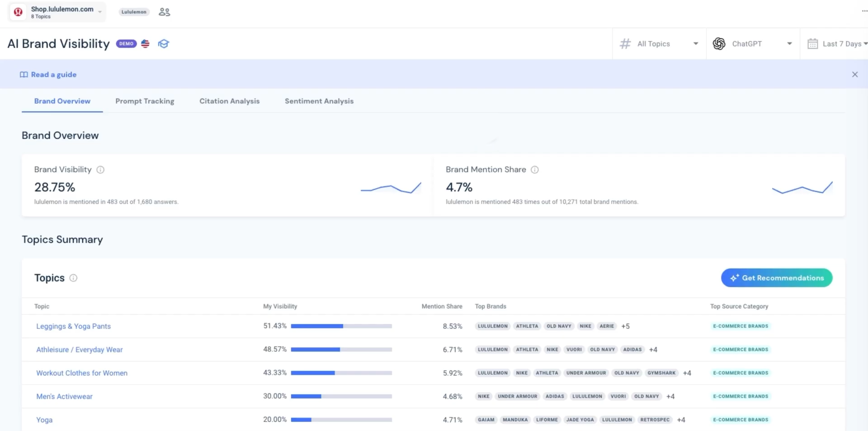Viewport: 868px width, 431px height.
Task: Click the 4.7% mention share value
Action: 459,187
